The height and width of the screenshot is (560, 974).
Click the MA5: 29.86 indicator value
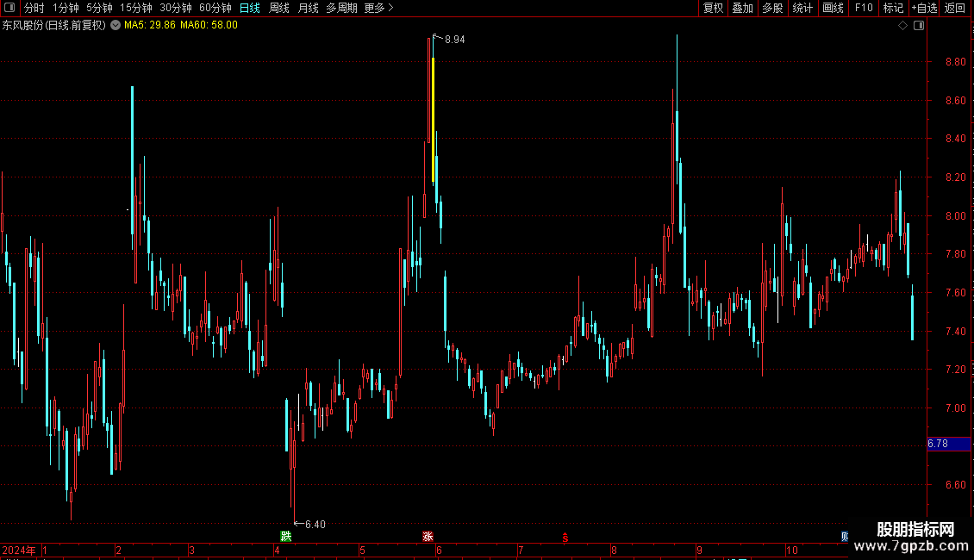point(150,25)
